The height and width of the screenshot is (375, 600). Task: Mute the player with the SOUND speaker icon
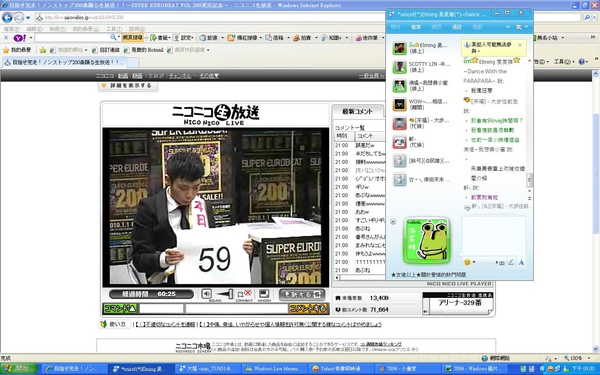coord(207,293)
